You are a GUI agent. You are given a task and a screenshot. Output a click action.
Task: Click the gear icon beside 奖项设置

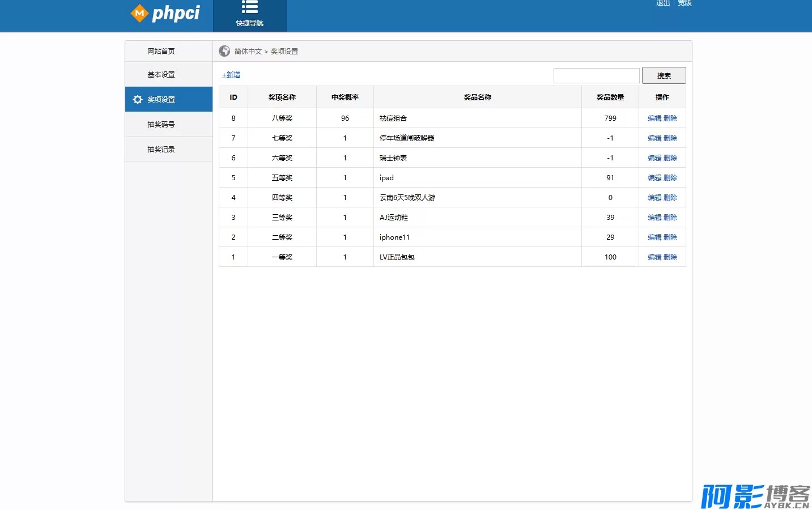click(x=138, y=100)
